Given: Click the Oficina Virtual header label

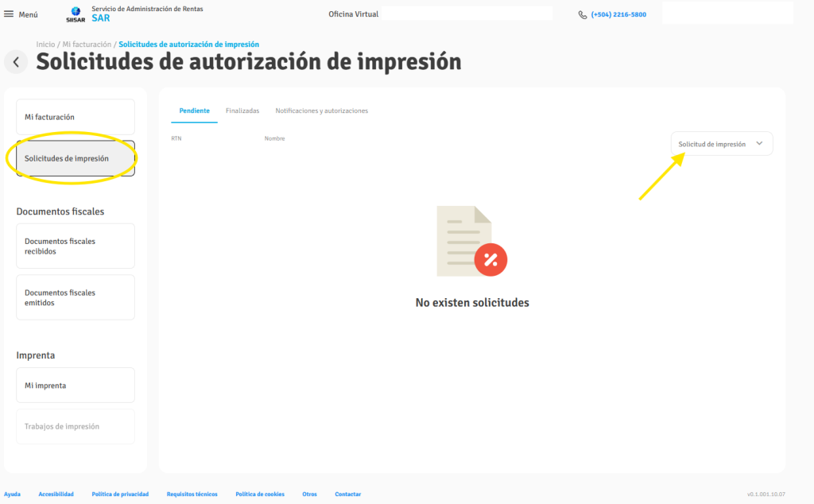Looking at the screenshot, I should tap(353, 14).
